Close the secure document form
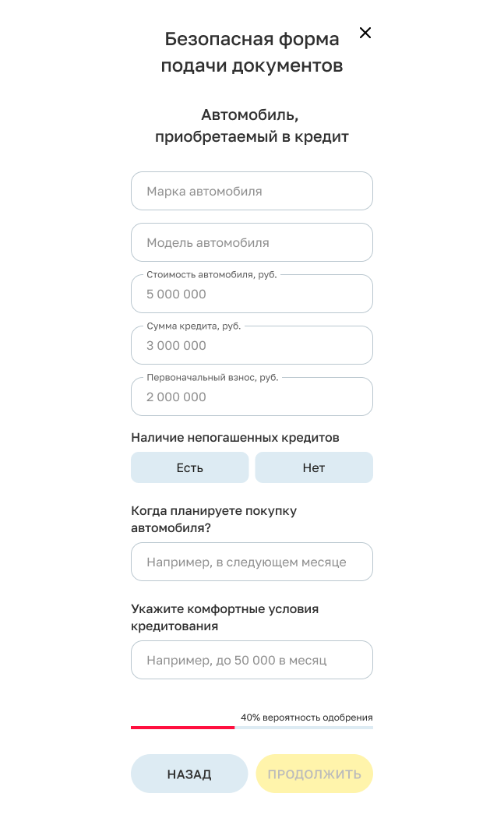Viewport: 504px width, 818px height. coord(365,33)
